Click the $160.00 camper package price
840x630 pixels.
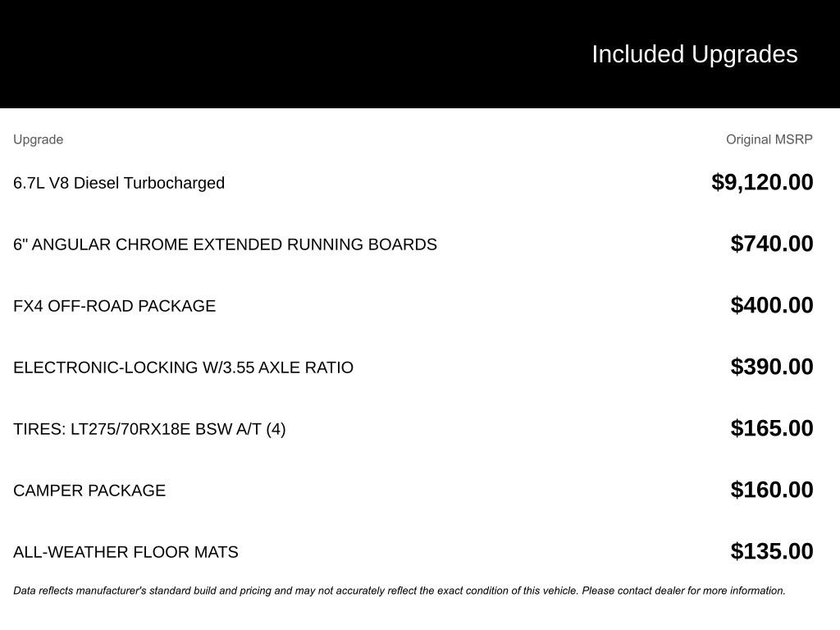click(x=772, y=491)
